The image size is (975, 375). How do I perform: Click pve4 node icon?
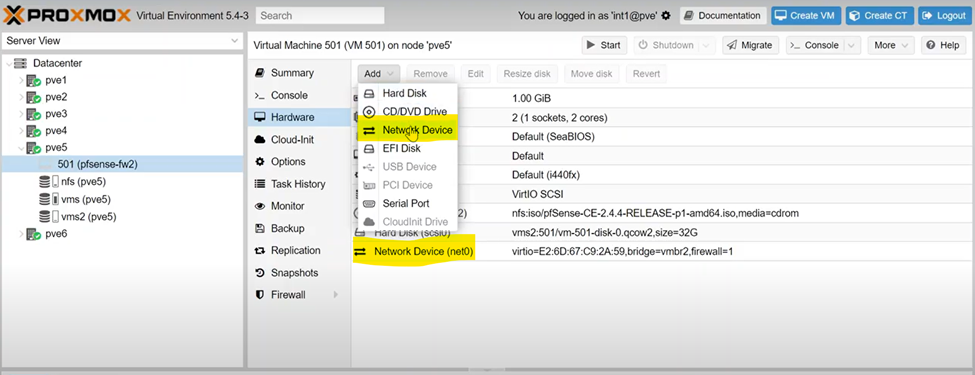tap(34, 131)
